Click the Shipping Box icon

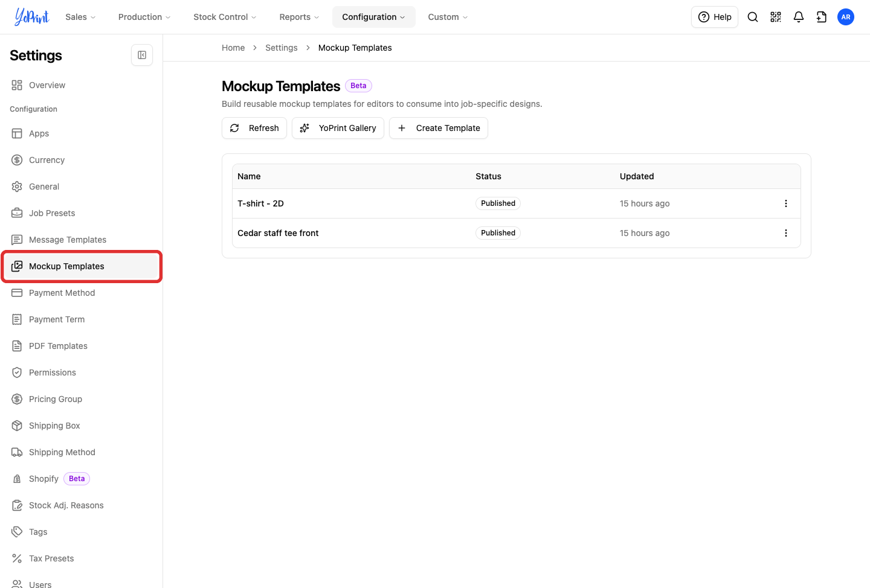tap(17, 426)
